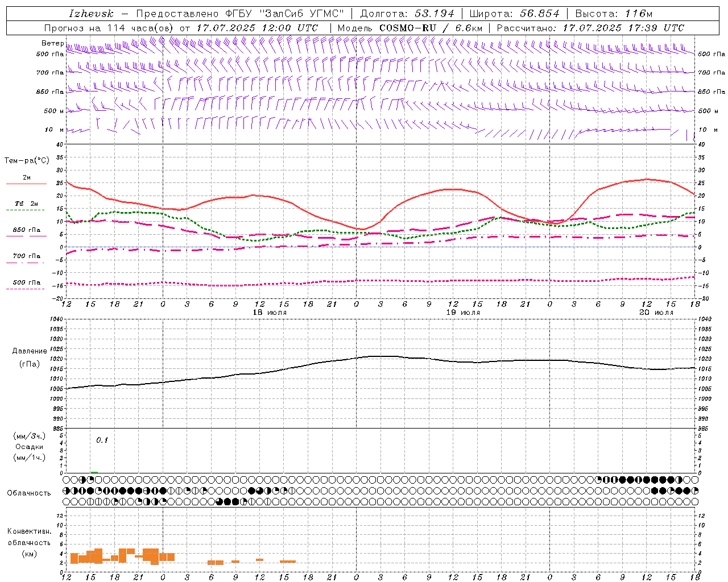This screenshot has width=728, height=582.
Task: Click the Izhevsk station name in header
Action: click(91, 14)
